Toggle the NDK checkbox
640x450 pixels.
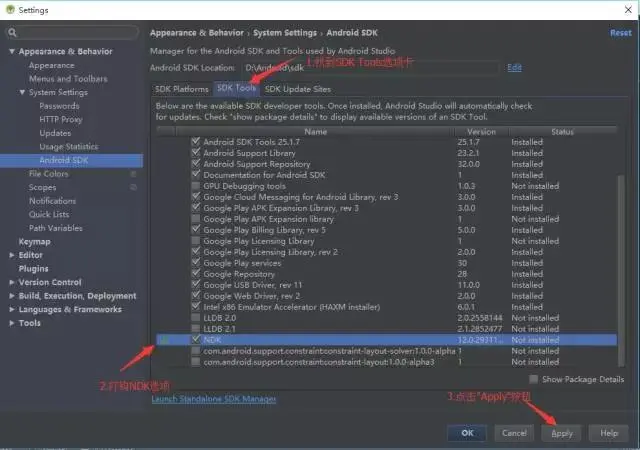point(196,339)
